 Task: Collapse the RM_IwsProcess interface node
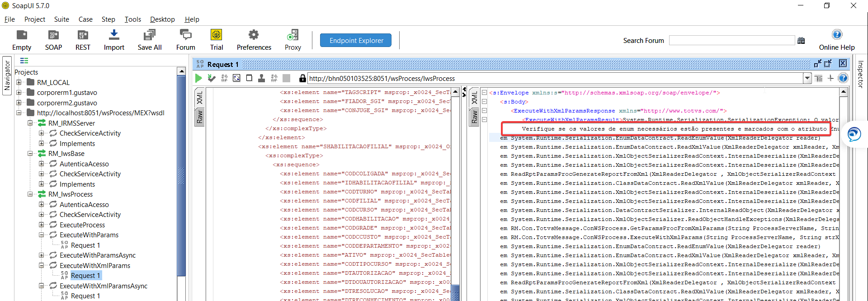30,194
